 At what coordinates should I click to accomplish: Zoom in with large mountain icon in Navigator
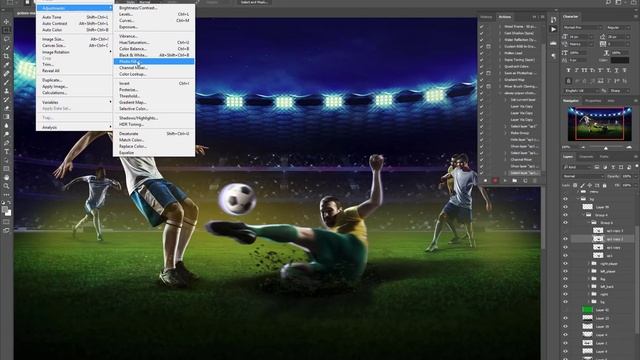click(x=629, y=147)
